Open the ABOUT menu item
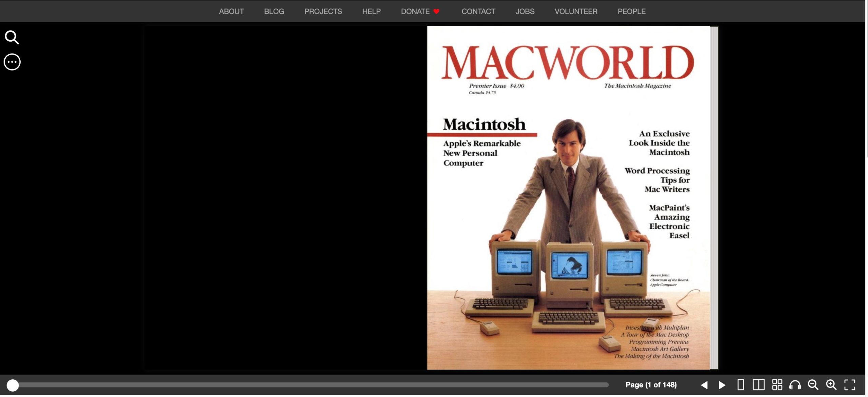Screen dimensions: 868x397 click(231, 11)
